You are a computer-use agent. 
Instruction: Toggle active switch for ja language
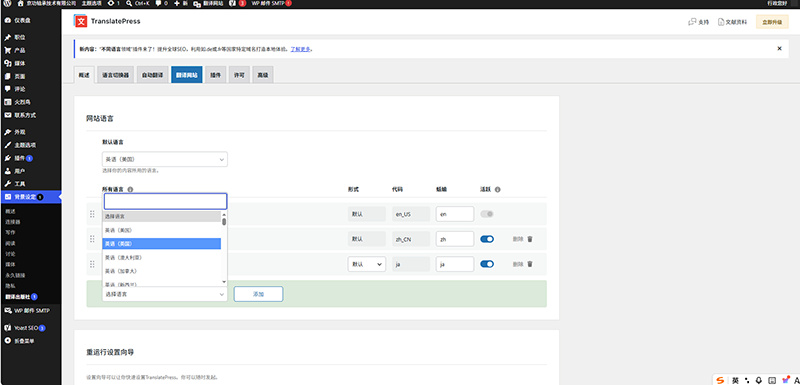pos(487,264)
